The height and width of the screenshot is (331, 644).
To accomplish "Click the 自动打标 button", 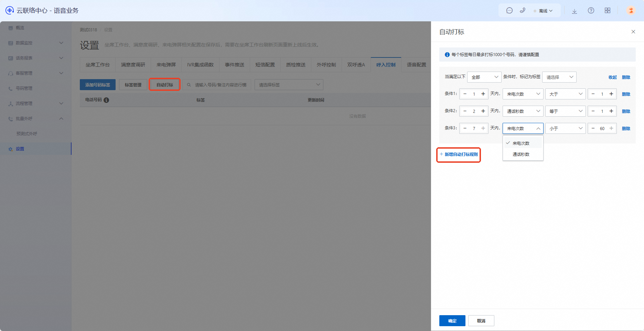I will (x=165, y=85).
